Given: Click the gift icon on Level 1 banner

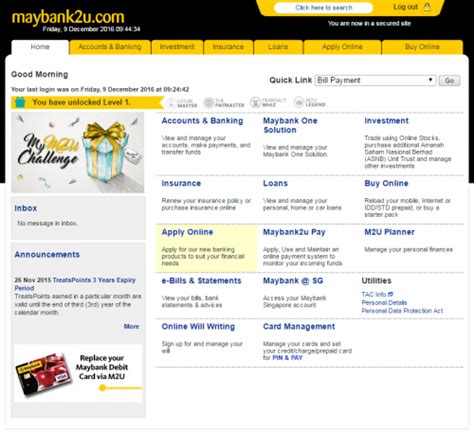Looking at the screenshot, I should pos(20,102).
